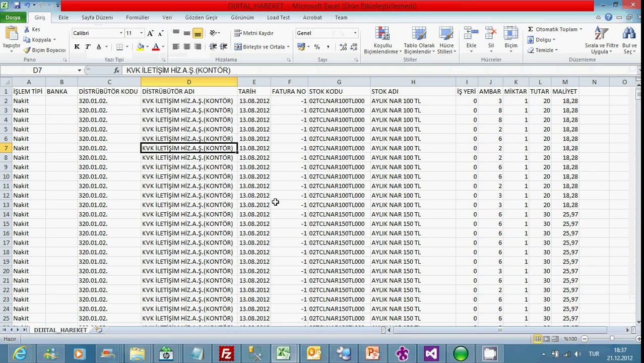Open Sırala ve Filtre Uygula menu

pos(601,40)
